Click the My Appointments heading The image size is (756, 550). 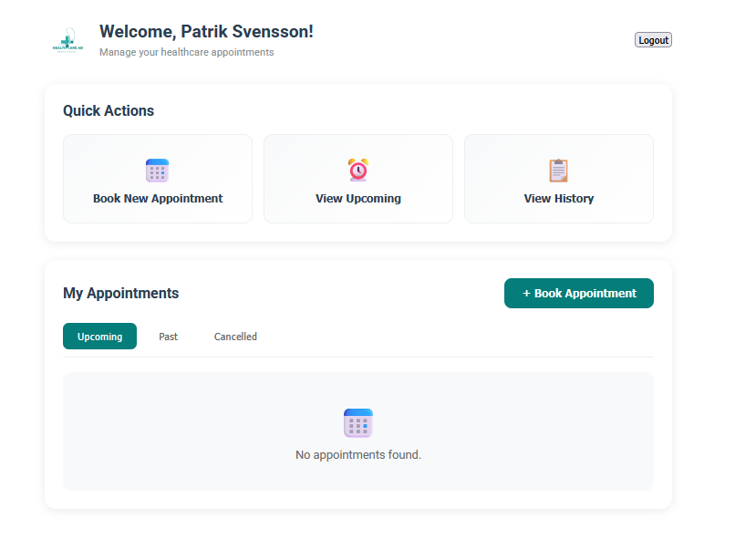tap(120, 293)
